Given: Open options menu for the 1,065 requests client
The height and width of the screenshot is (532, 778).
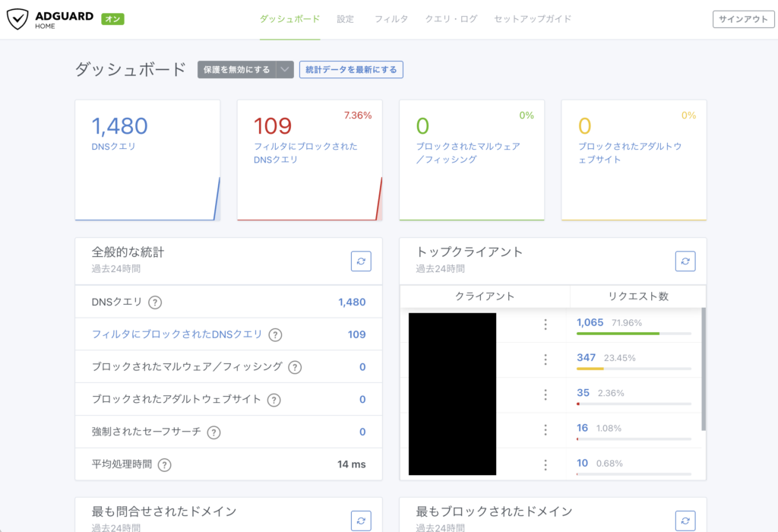Looking at the screenshot, I should (545, 325).
